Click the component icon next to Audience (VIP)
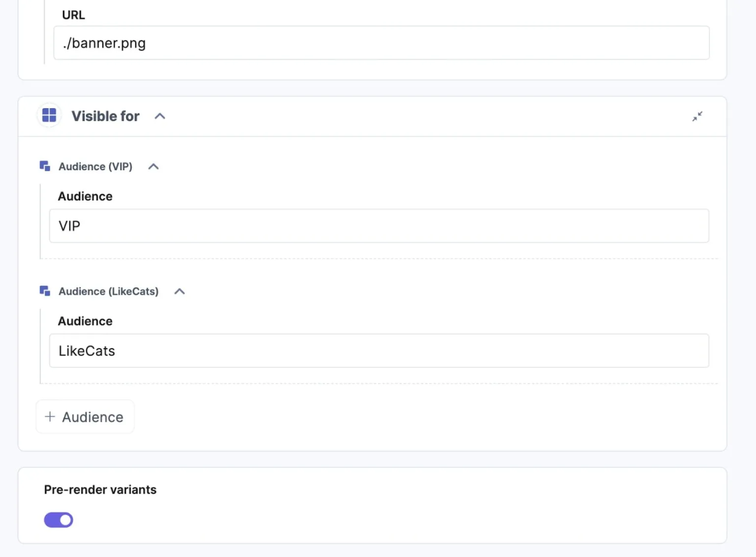This screenshot has width=756, height=557. [x=44, y=166]
